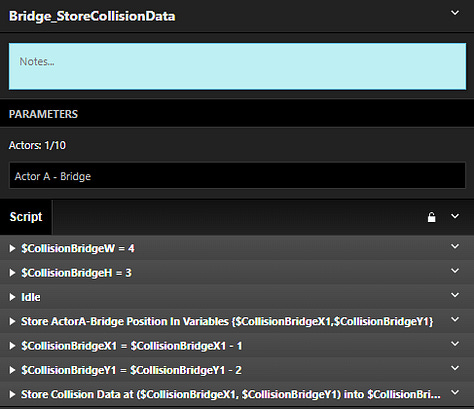The height and width of the screenshot is (409, 474).
Task: Click the Bridge_StoreCollisionData script title
Action: pyautogui.click(x=92, y=16)
